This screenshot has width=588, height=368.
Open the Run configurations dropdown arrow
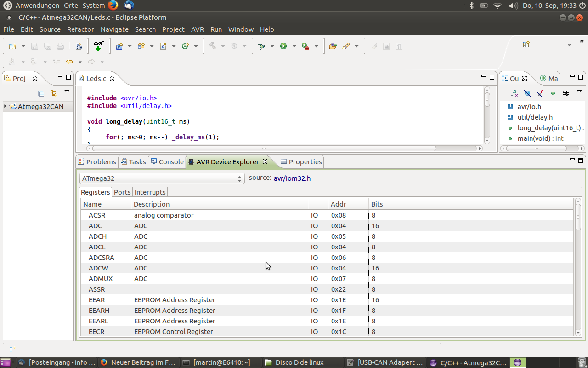(x=294, y=46)
